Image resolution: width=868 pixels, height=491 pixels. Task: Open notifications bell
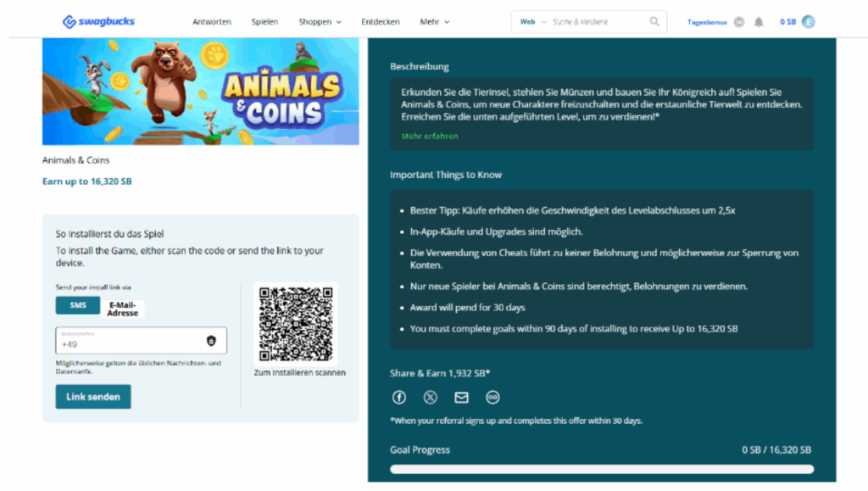[759, 22]
